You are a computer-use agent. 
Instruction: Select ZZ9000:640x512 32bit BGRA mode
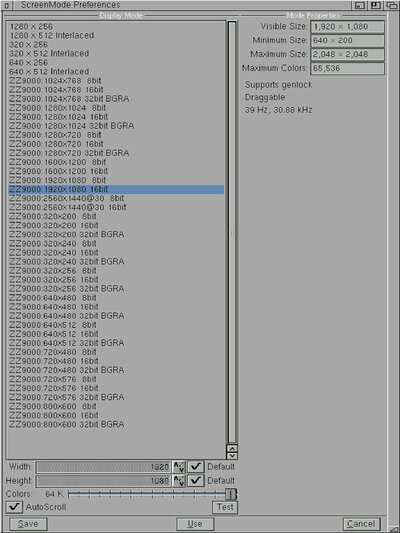pos(116,343)
